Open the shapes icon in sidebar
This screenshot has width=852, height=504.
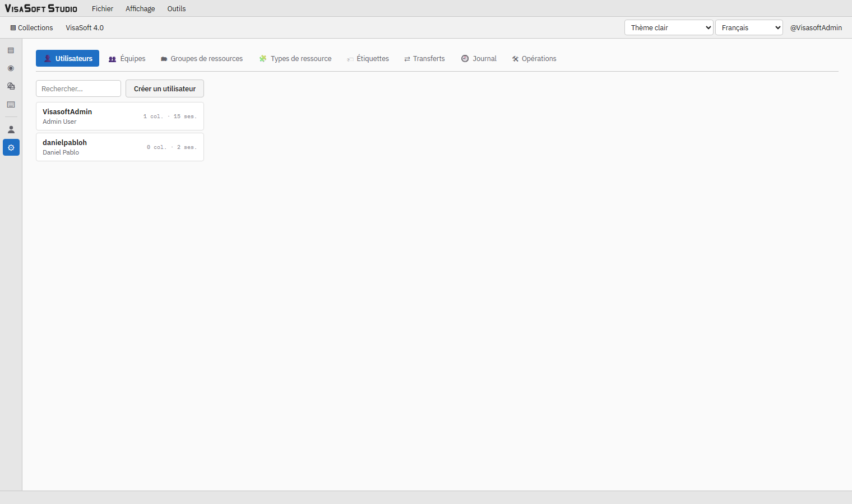(11, 86)
